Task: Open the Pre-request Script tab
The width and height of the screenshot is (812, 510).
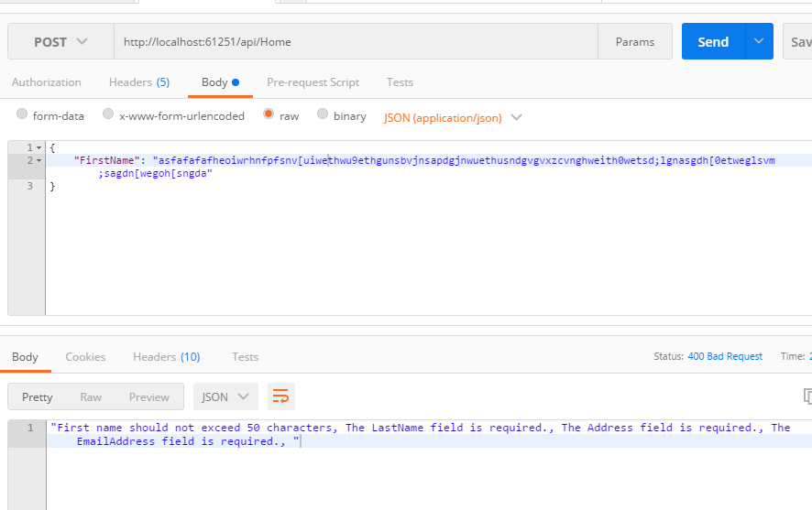Action: point(313,82)
